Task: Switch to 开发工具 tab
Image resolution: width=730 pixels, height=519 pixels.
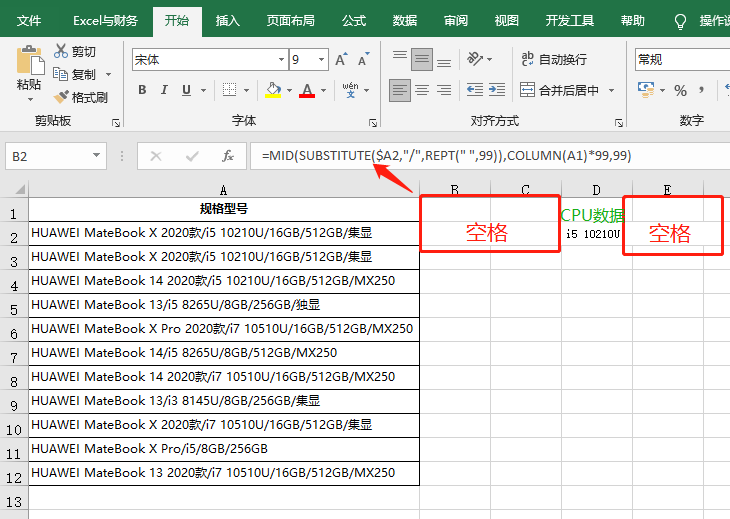Action: point(569,20)
